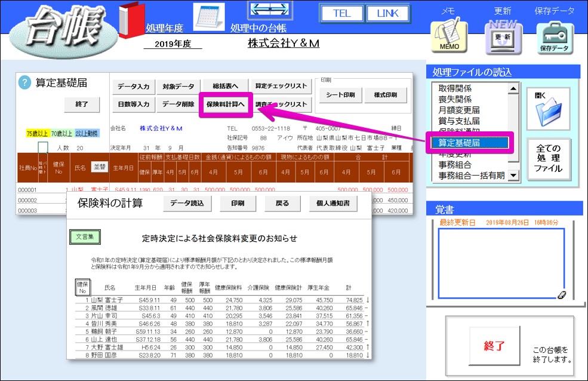588x381 pixels.
Task: Click the 最終更新日 label
Action: tap(457, 222)
